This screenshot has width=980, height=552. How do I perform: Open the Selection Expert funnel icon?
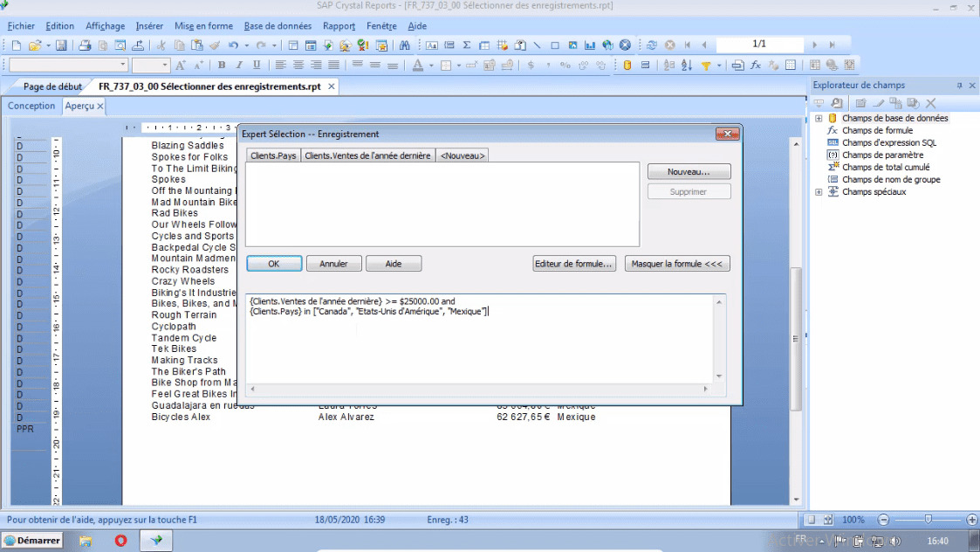point(706,66)
